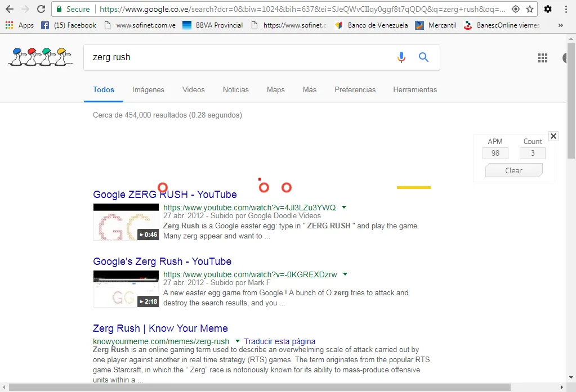Select the Todos tab

pos(104,89)
